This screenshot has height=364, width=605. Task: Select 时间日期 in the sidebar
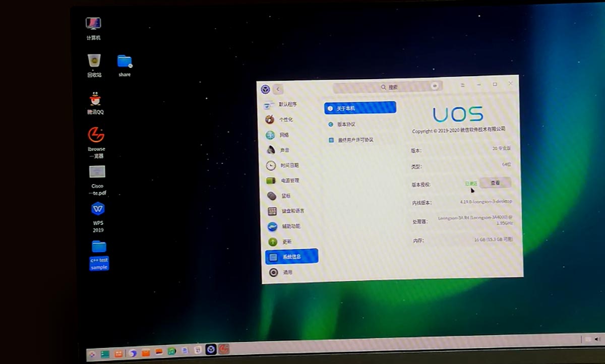[x=290, y=165]
